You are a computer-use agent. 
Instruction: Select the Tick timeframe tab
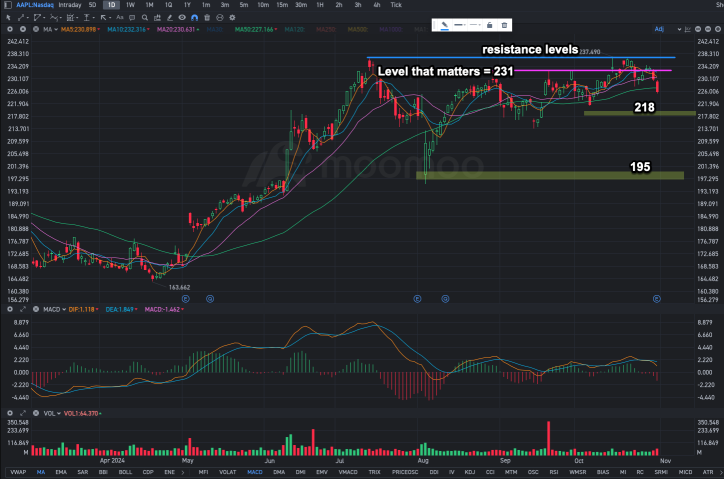pyautogui.click(x=396, y=5)
